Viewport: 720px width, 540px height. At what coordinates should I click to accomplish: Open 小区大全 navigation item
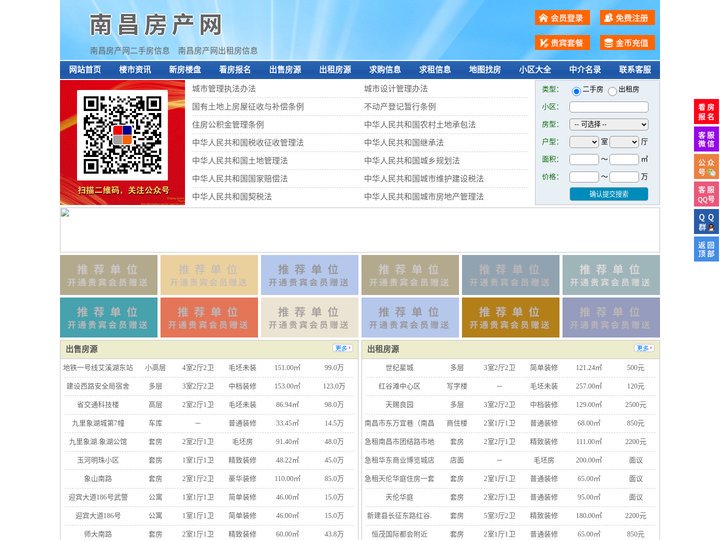tap(535, 70)
